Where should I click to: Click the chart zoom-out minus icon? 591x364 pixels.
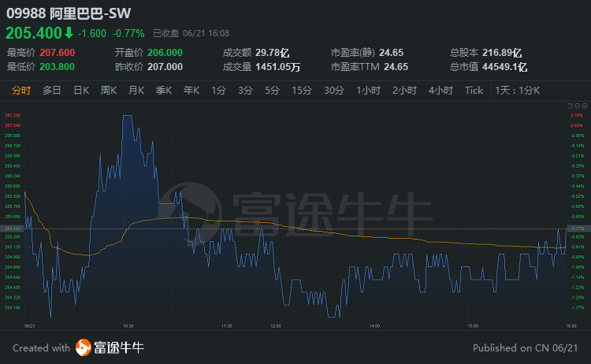[578, 106]
